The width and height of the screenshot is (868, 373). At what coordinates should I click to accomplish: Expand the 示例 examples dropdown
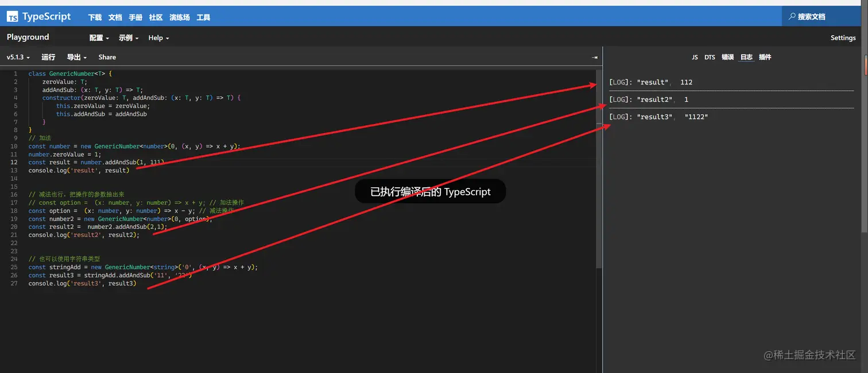coord(129,38)
